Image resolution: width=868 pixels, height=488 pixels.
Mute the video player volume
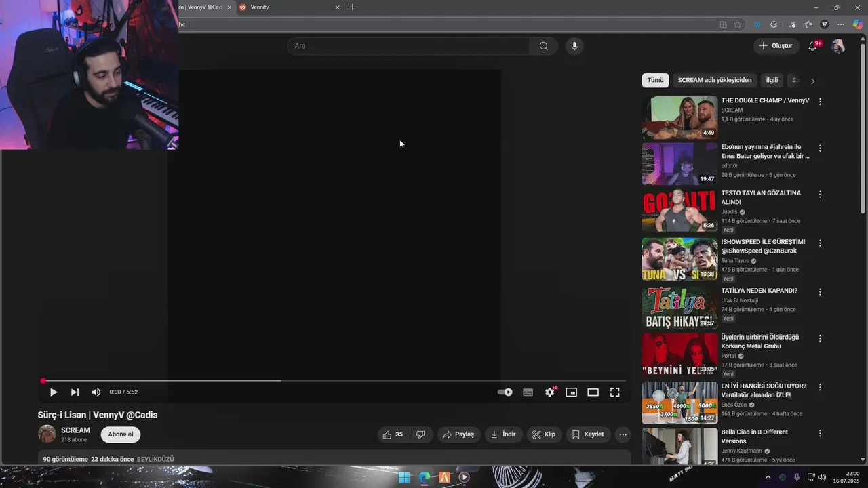96,392
